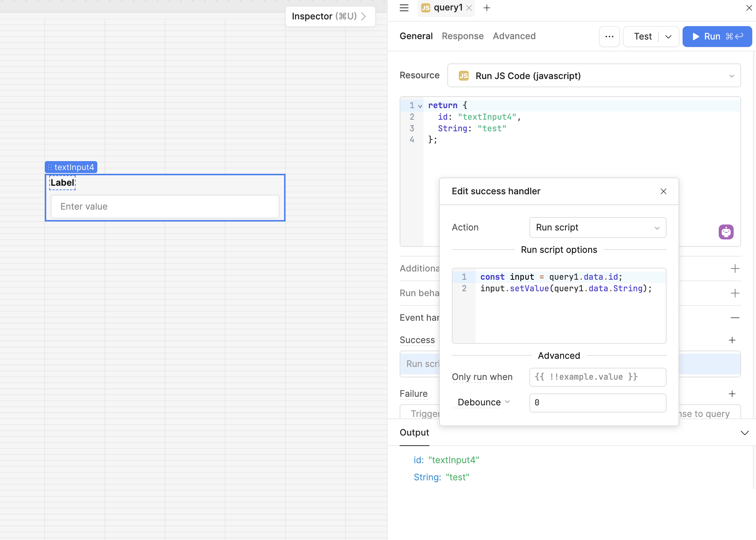This screenshot has height=540, width=756.
Task: Switch to the Advanced tab
Action: click(x=514, y=36)
